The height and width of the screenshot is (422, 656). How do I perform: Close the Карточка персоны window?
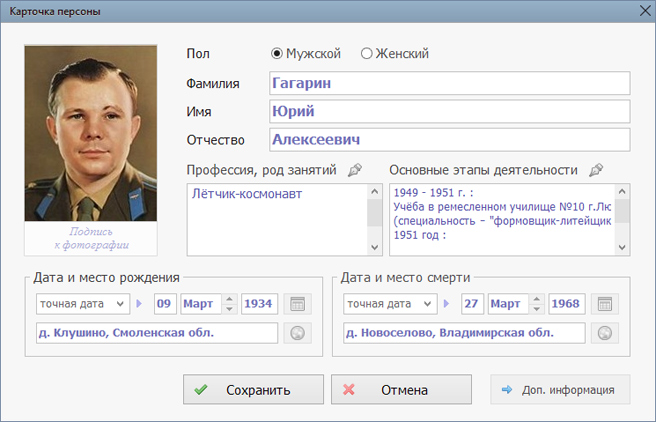(x=646, y=11)
